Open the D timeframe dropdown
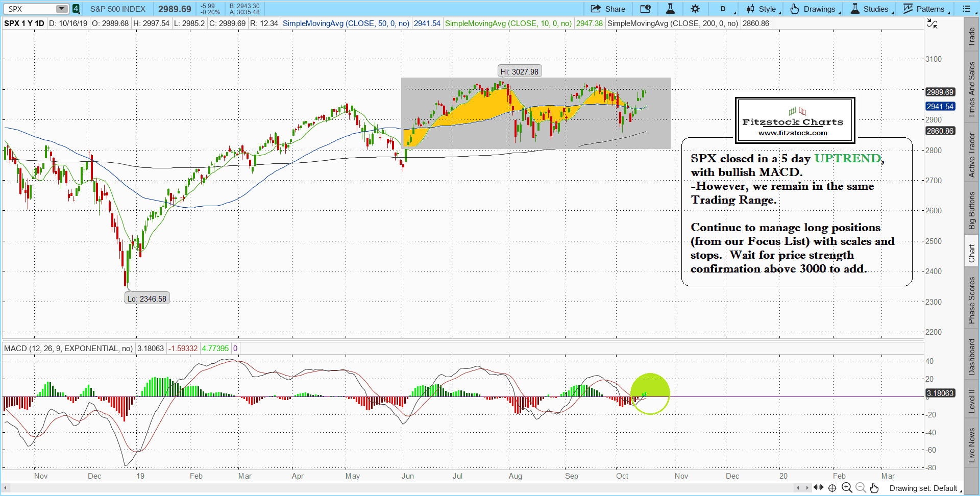The width and height of the screenshot is (980, 496). pos(723,9)
